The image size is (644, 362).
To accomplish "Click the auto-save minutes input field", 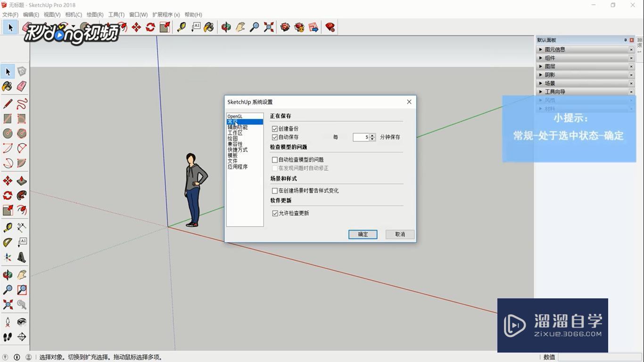I will click(361, 137).
